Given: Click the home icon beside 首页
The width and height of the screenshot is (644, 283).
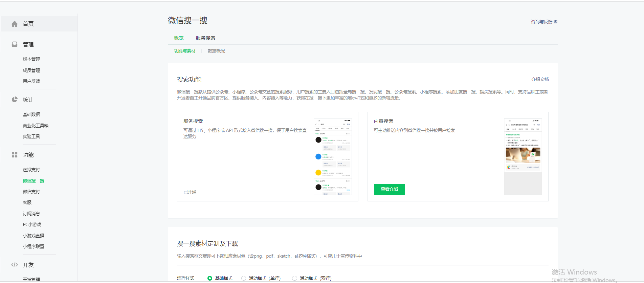Looking at the screenshot, I should [15, 24].
